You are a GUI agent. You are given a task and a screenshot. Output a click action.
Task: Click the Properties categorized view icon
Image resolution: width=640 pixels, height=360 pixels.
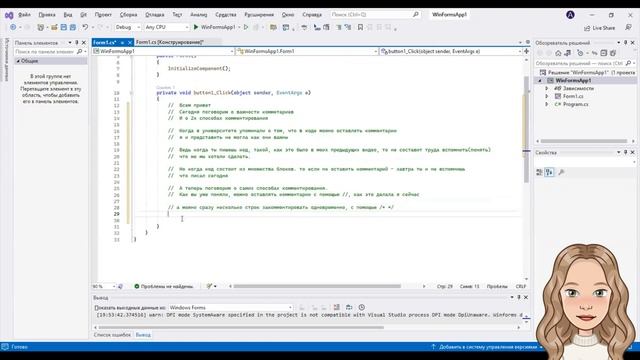pyautogui.click(x=539, y=172)
